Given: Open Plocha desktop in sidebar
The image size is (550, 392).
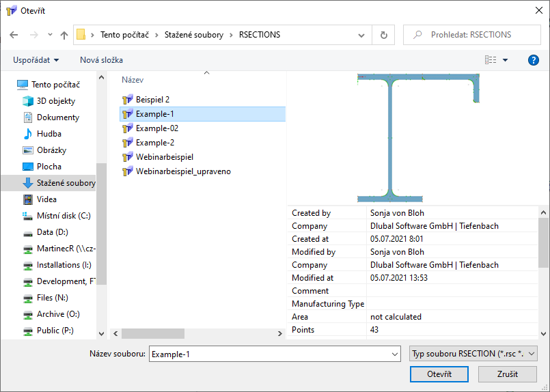Looking at the screenshot, I should click(42, 167).
